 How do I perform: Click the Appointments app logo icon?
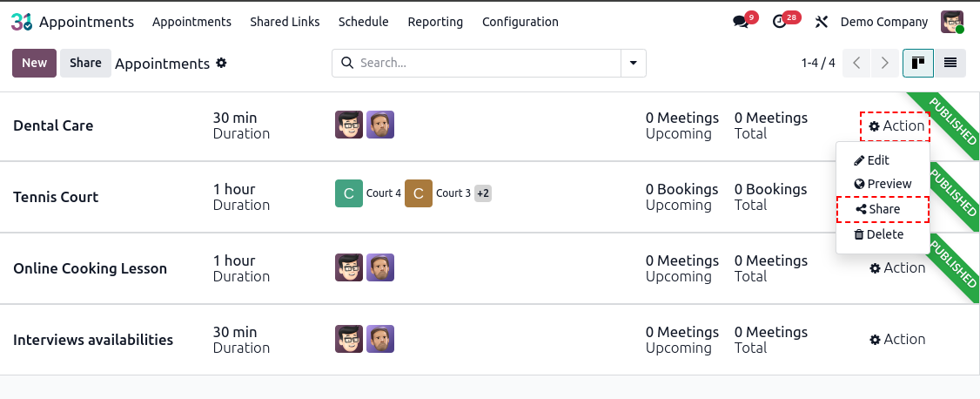22,22
